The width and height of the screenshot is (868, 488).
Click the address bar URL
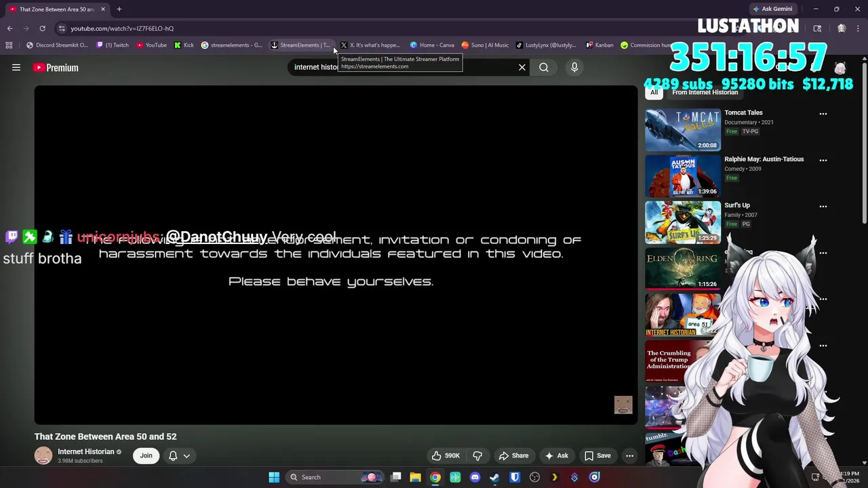coord(122,28)
